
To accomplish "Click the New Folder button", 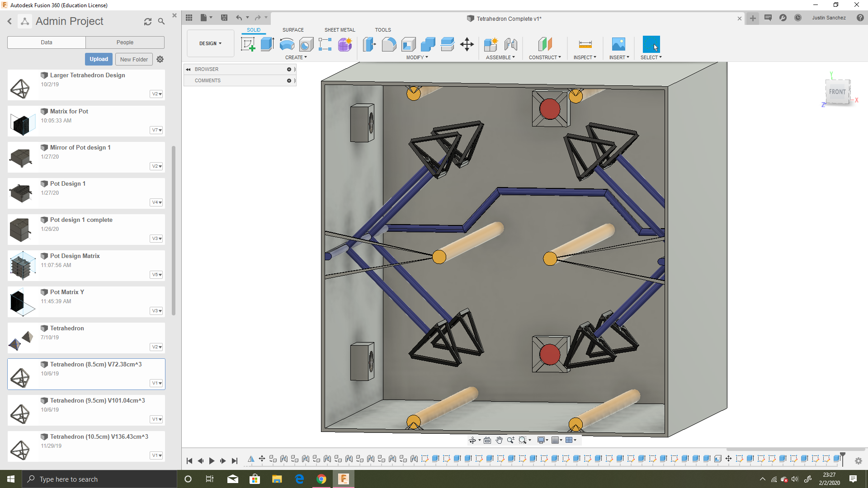I will pyautogui.click(x=134, y=59).
